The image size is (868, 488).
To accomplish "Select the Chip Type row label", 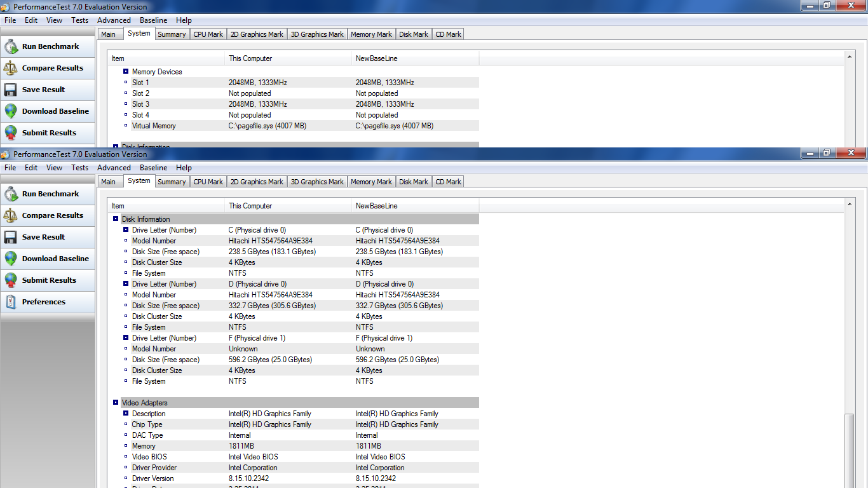I will click(147, 424).
